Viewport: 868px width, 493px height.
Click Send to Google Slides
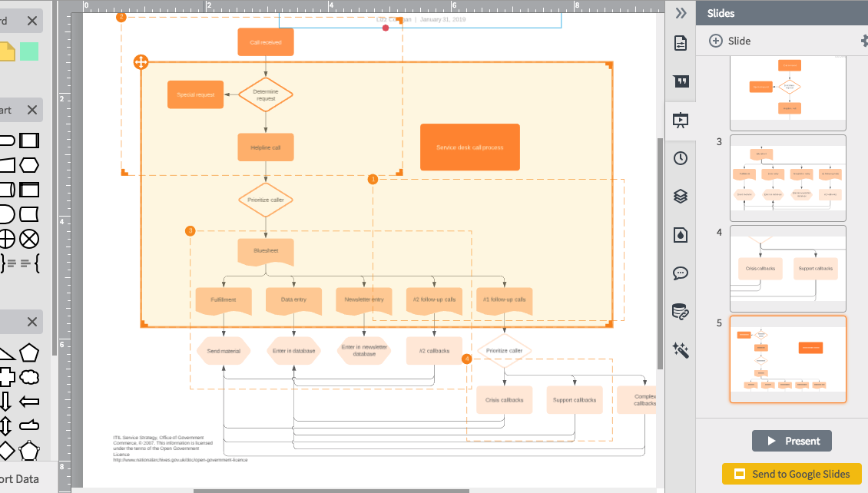pos(792,474)
